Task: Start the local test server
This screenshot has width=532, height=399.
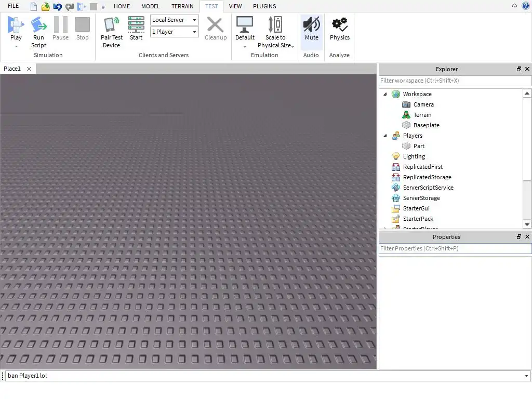Action: (136, 29)
